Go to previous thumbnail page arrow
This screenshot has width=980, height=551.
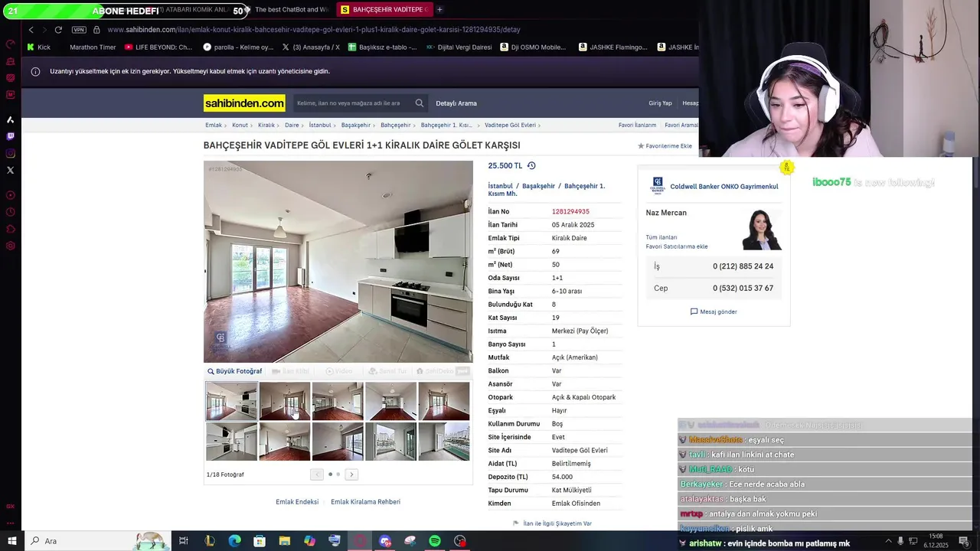[x=317, y=474]
